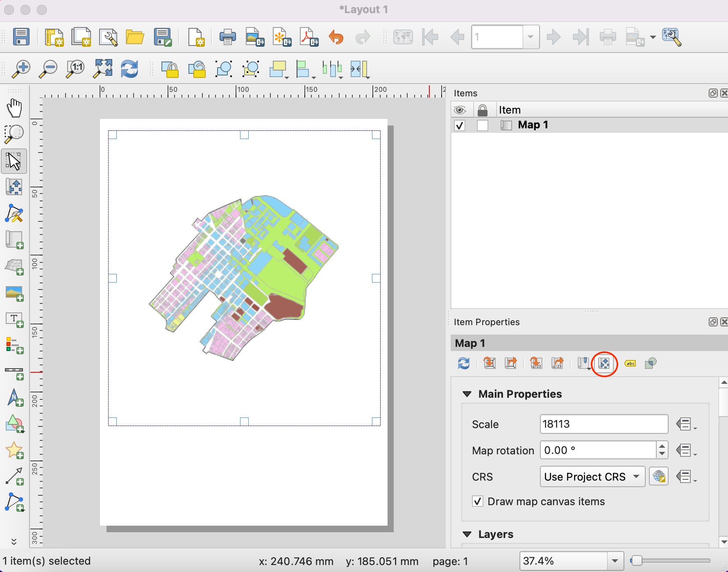Click the Scale input field
Screen dimensions: 728x572
tap(603, 424)
